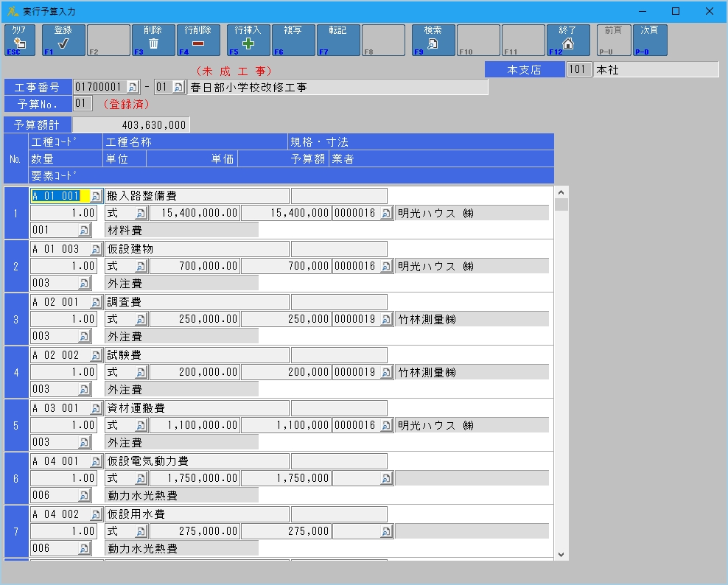Go to next page with 次頁
Screen dimensions: 728x585
click(650, 40)
